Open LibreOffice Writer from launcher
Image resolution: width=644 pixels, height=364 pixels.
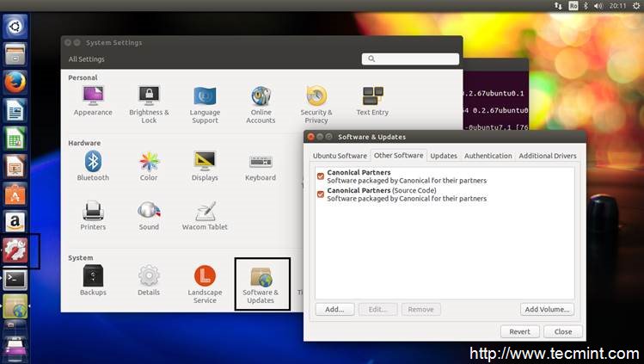[15, 110]
